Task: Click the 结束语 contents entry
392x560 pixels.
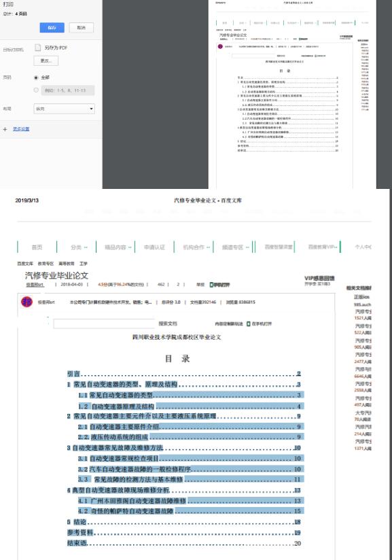Action: (x=184, y=543)
